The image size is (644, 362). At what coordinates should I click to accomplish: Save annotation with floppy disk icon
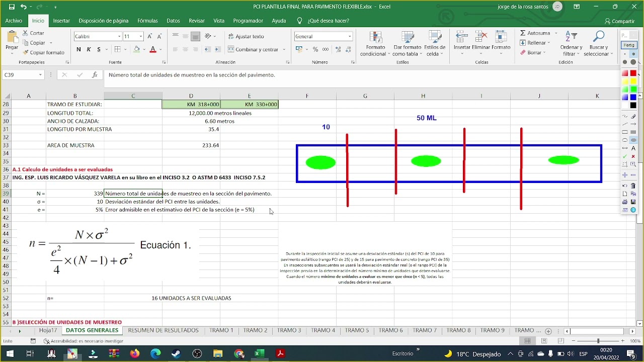point(633,202)
